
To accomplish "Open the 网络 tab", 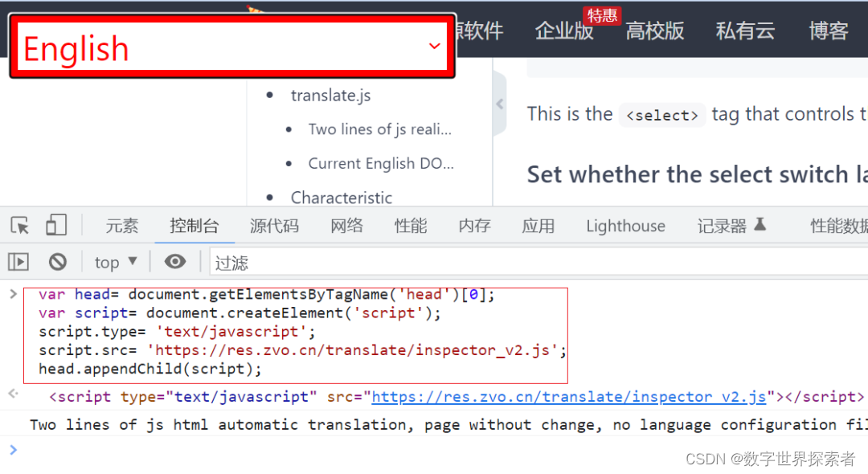I will pos(346,226).
